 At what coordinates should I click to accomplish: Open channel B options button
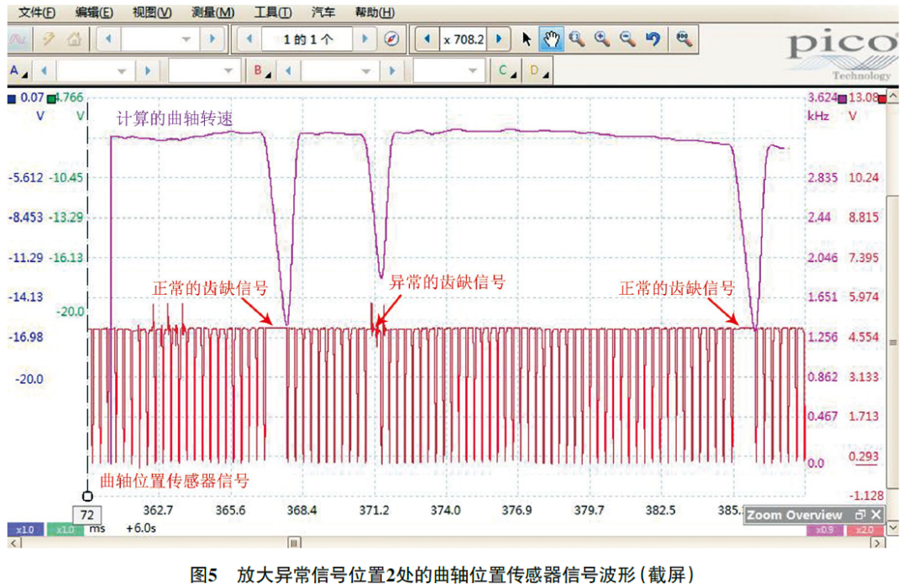pyautogui.click(x=262, y=71)
